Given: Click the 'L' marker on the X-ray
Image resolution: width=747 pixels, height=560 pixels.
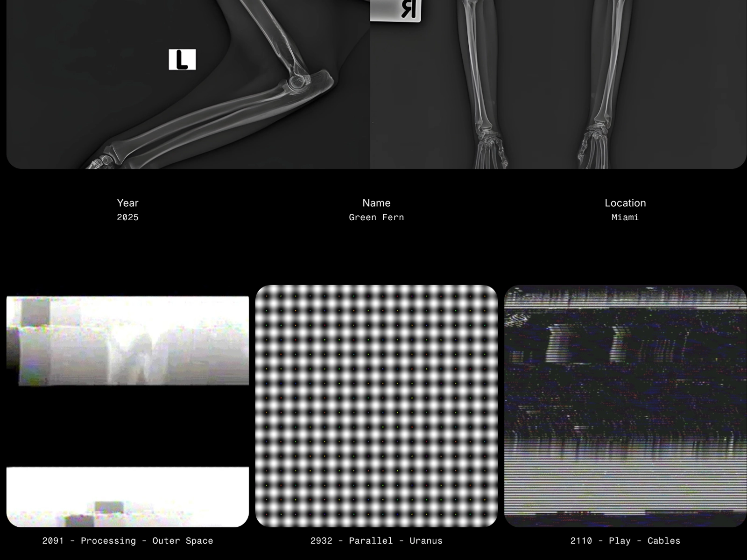Looking at the screenshot, I should [182, 60].
